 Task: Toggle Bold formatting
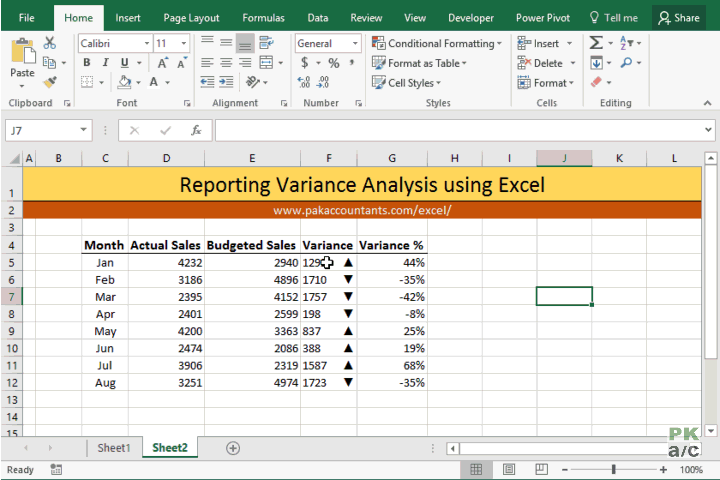(87, 62)
